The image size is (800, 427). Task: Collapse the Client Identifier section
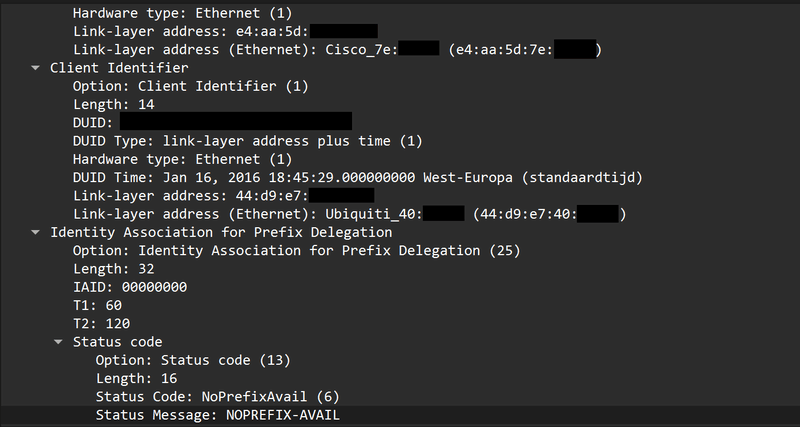tap(38, 68)
